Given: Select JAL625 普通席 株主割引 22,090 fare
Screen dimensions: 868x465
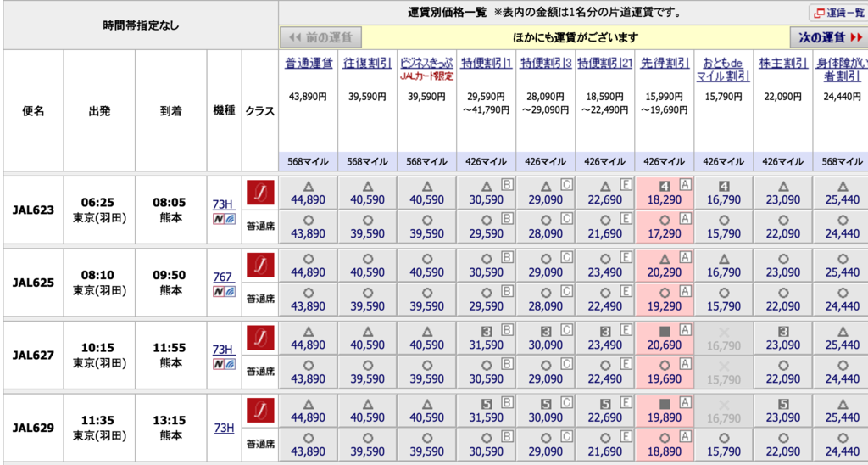Looking at the screenshot, I should [x=782, y=300].
